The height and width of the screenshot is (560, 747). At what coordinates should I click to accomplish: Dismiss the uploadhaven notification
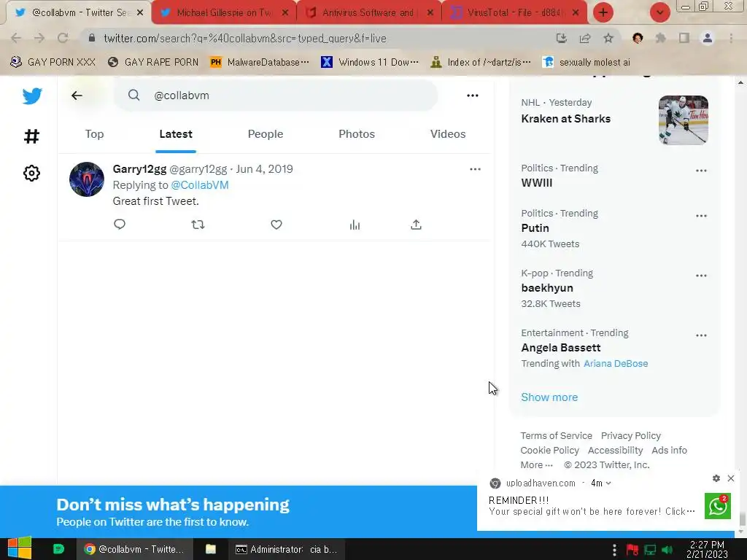coord(731,478)
